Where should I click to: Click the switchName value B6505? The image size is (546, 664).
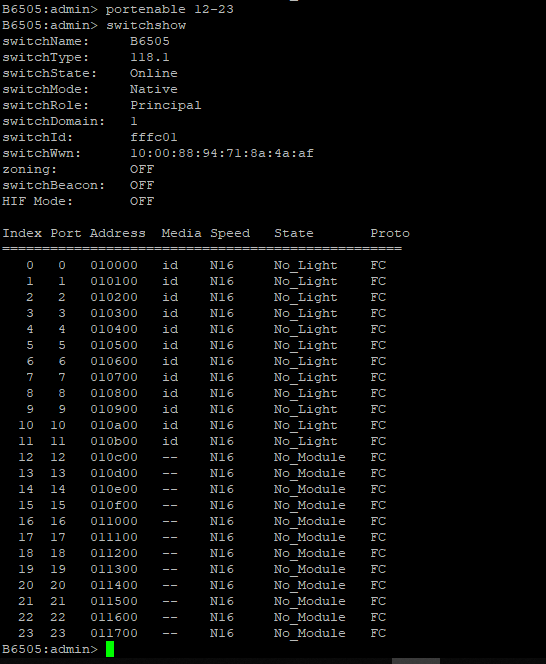point(150,42)
